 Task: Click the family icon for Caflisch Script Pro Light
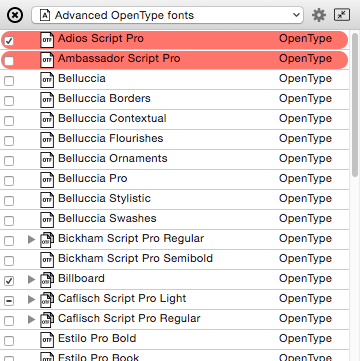pyautogui.click(x=47, y=300)
